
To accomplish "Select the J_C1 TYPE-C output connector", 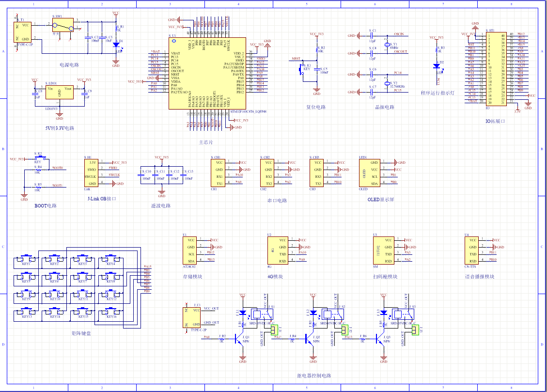I will point(192,317).
